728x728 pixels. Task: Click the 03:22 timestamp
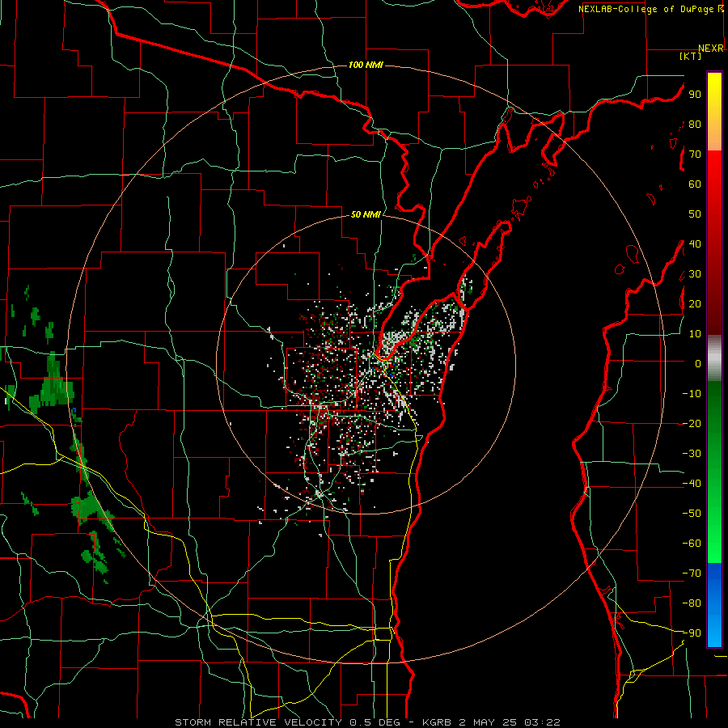(542, 722)
